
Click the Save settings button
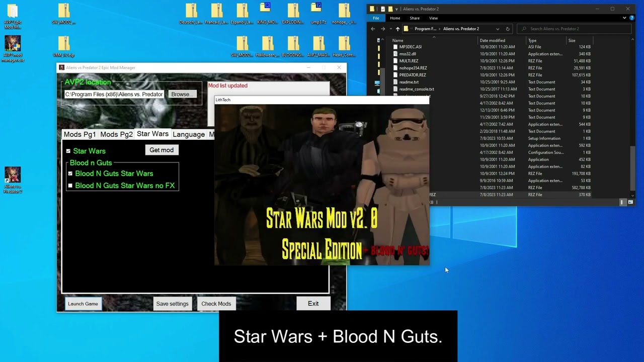tap(172, 304)
